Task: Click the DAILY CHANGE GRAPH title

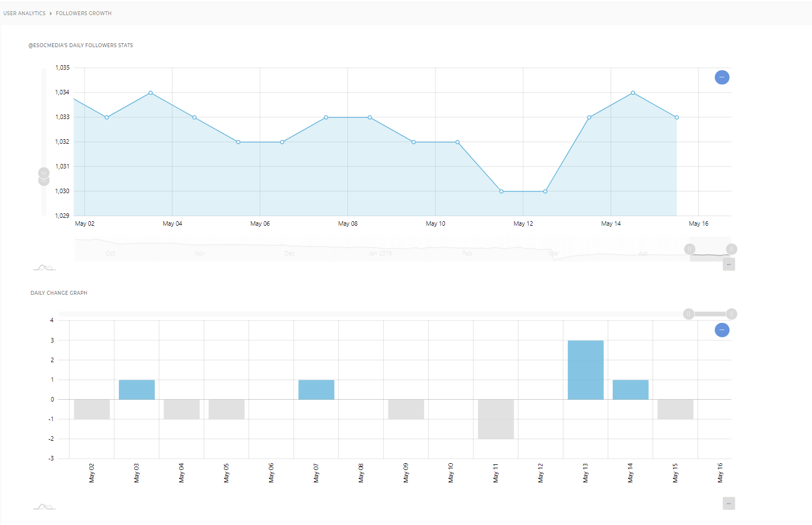Action: [x=58, y=293]
